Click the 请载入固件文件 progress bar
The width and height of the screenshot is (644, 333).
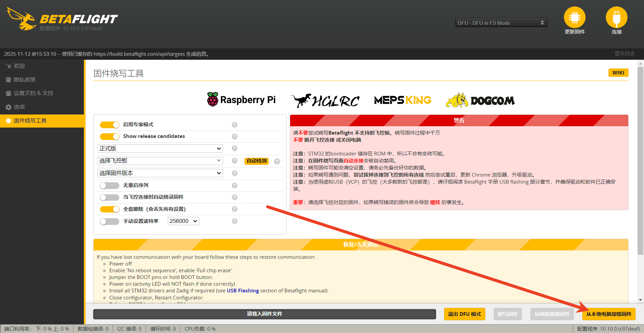pos(264,314)
